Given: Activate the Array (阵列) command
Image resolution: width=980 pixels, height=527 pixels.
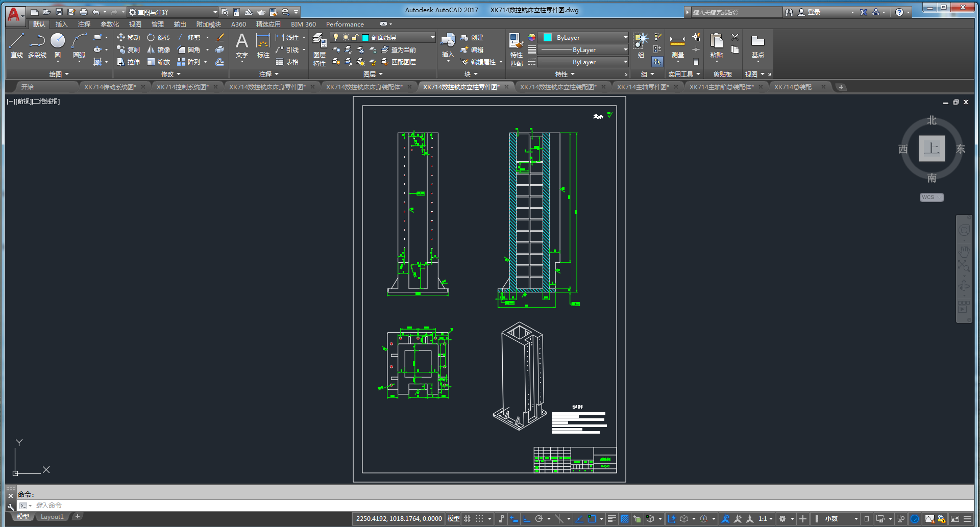Looking at the screenshot, I should click(188, 62).
